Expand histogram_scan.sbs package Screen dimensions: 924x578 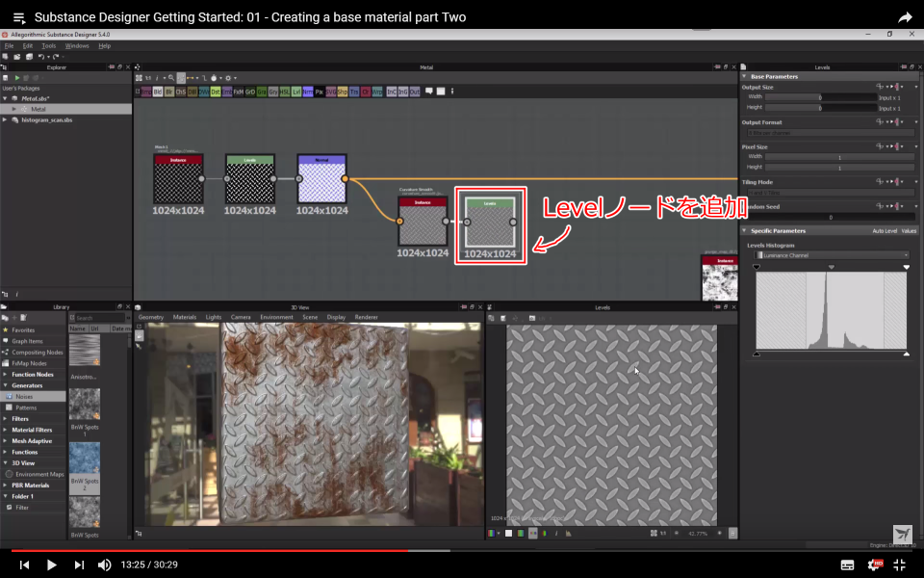(6, 119)
